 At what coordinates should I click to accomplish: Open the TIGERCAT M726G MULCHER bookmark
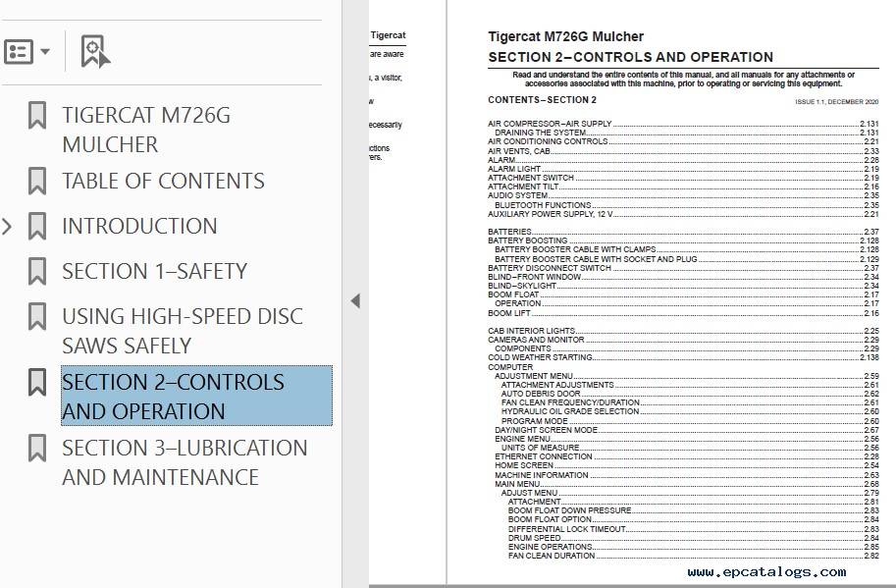[x=146, y=130]
